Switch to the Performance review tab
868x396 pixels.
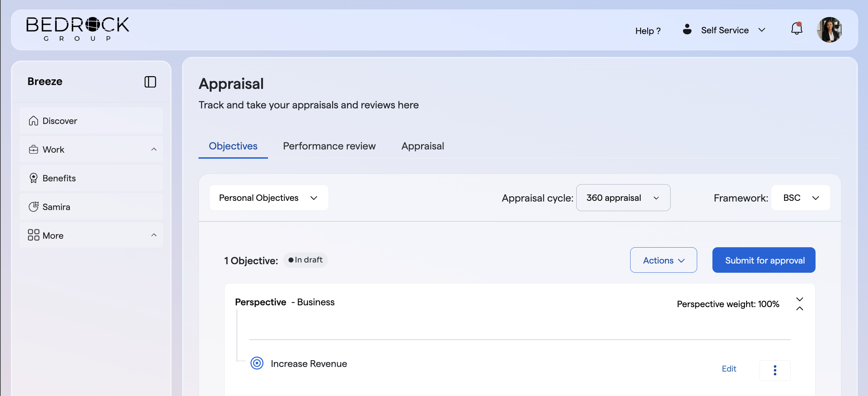(x=329, y=146)
